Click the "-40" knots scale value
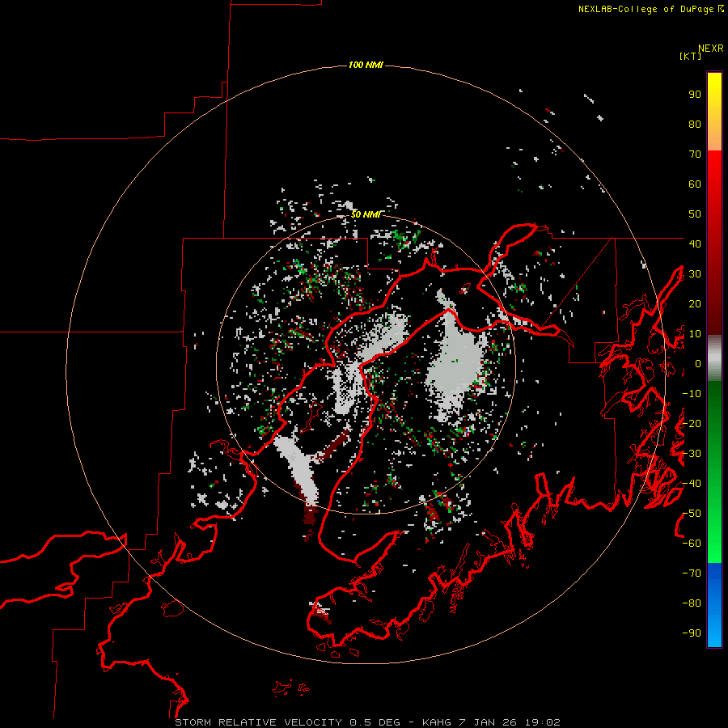728x728 pixels. coord(692,484)
